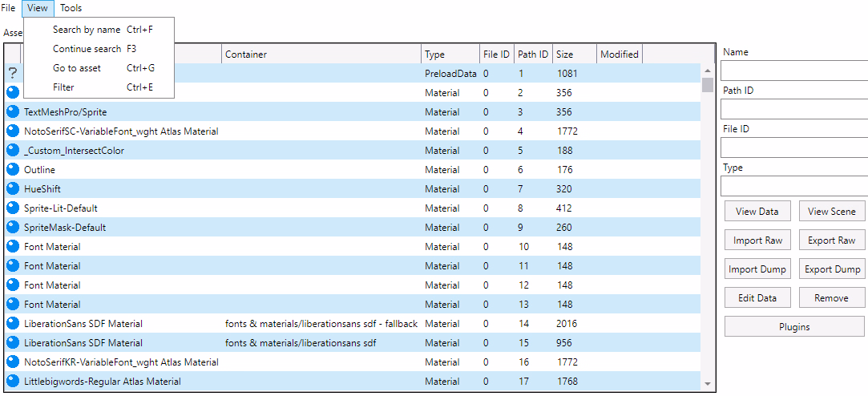Sort assets by Container column header

pyautogui.click(x=321, y=55)
